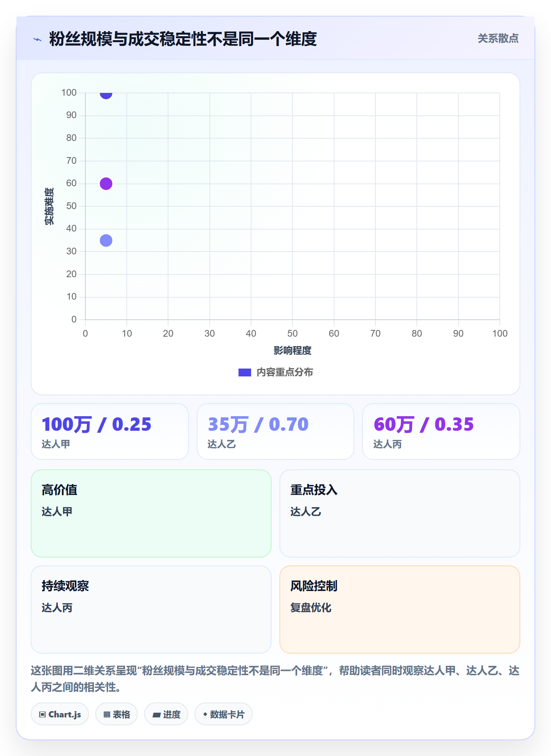The height and width of the screenshot is (756, 551).
Task: Open the 风险控制 quadrant card
Action: (x=400, y=610)
